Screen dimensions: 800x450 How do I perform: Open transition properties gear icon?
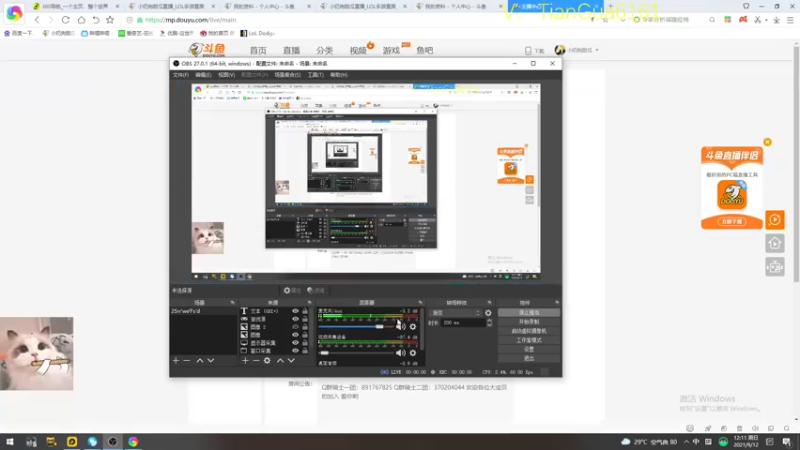(488, 313)
